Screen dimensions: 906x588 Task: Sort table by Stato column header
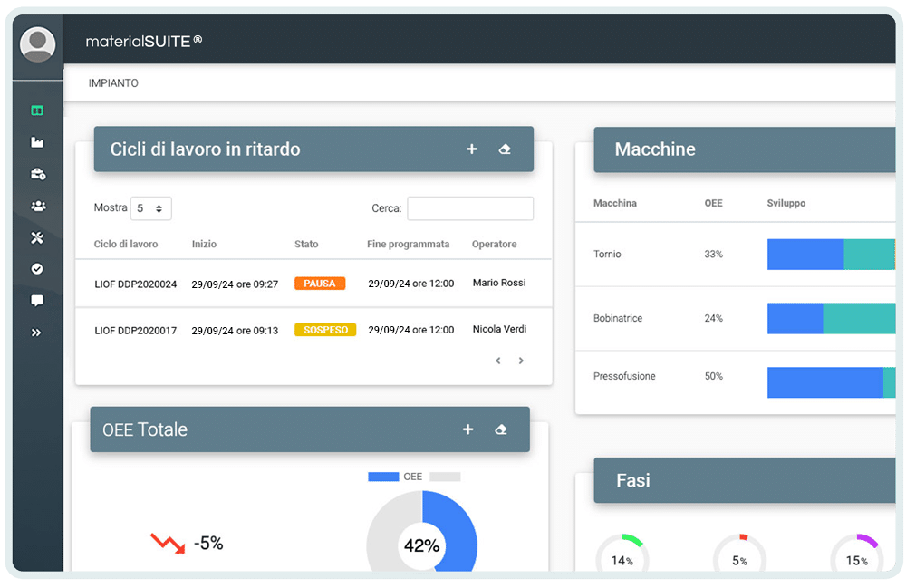306,245
